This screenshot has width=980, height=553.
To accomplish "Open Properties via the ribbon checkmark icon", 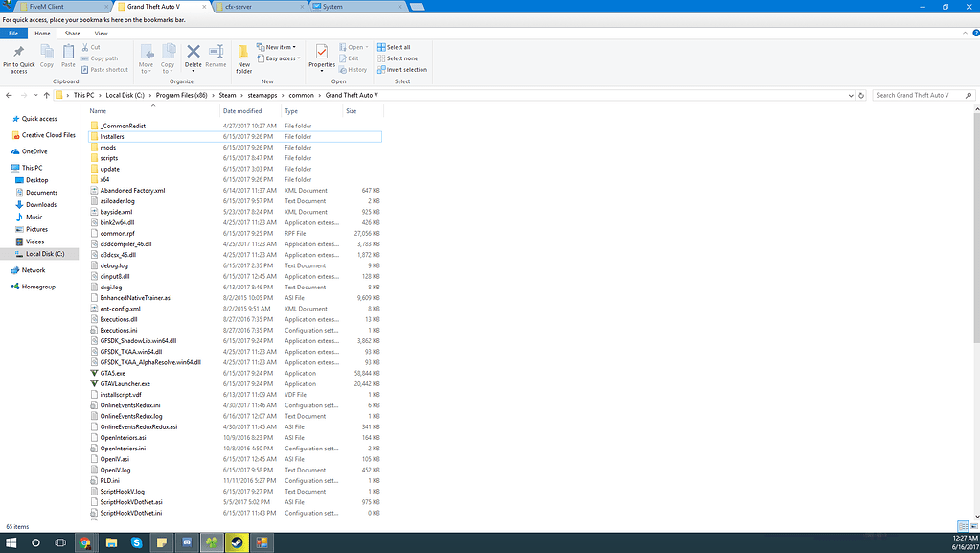I will point(322,54).
